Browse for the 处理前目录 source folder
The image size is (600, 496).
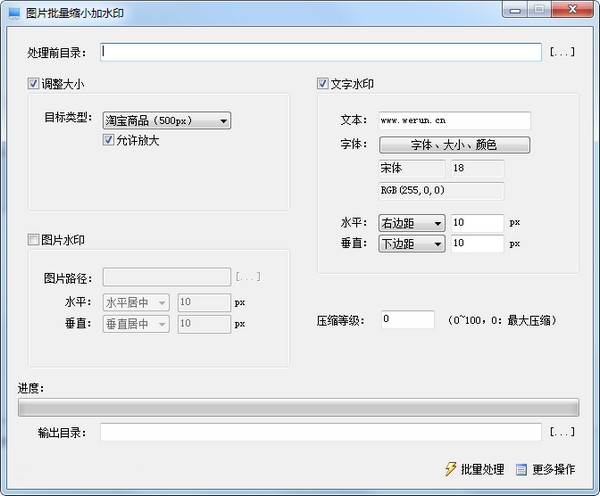pyautogui.click(x=562, y=52)
